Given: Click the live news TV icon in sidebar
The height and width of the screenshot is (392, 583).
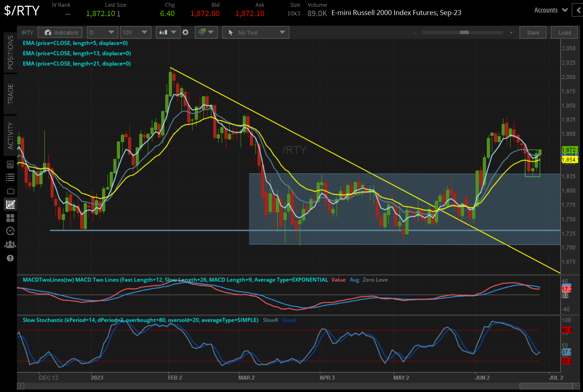Looking at the screenshot, I should (x=10, y=190).
